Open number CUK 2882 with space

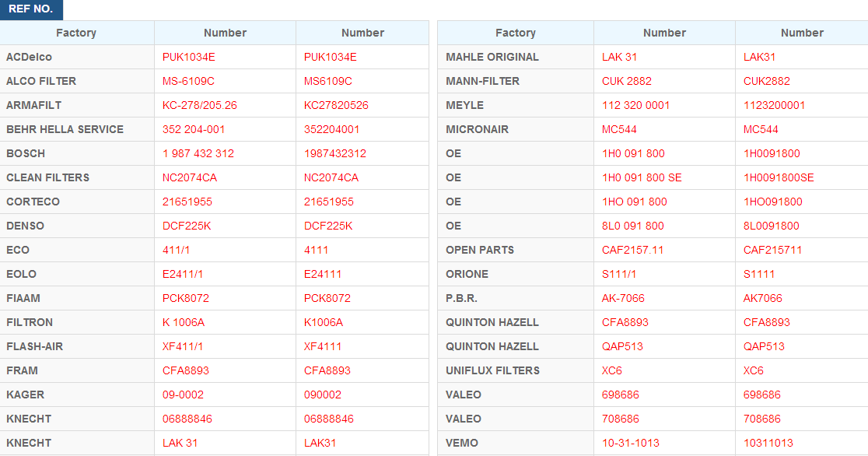pos(627,81)
